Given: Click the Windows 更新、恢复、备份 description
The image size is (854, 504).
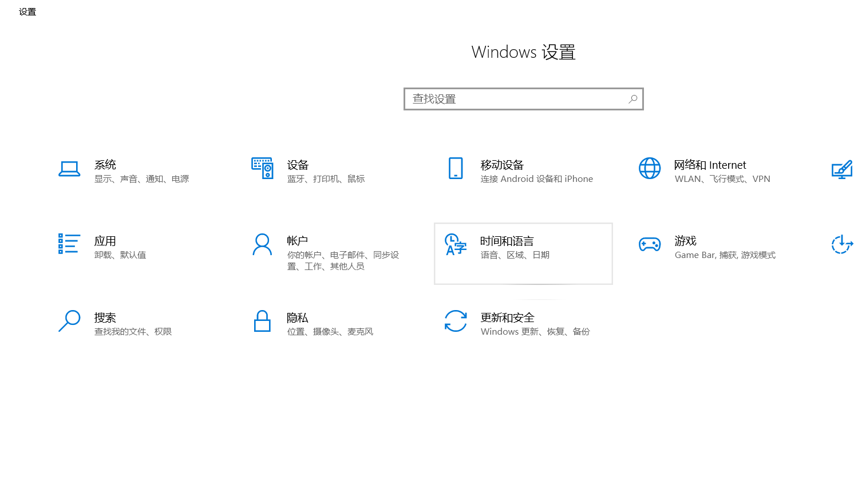Looking at the screenshot, I should (535, 332).
